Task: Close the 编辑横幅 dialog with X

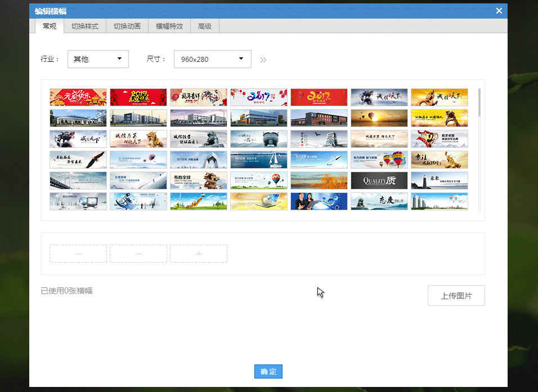Action: point(499,11)
